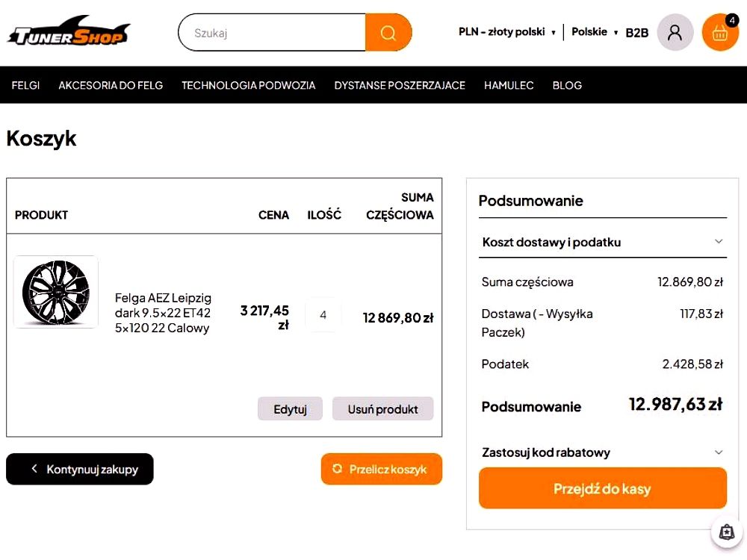Click Przejdź do kasy button

pos(603,488)
